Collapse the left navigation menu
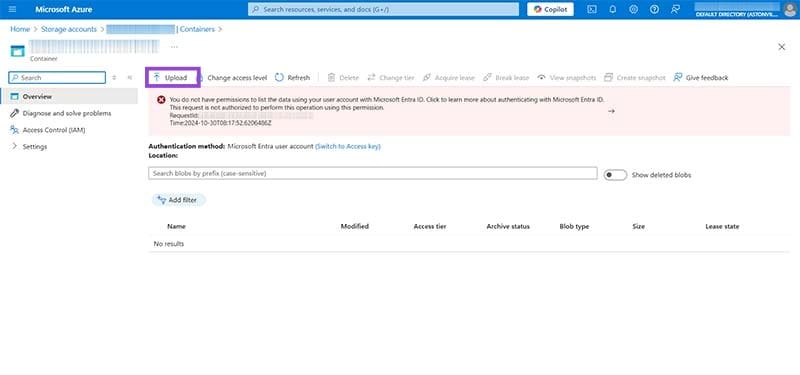The image size is (800, 375). coord(130,78)
